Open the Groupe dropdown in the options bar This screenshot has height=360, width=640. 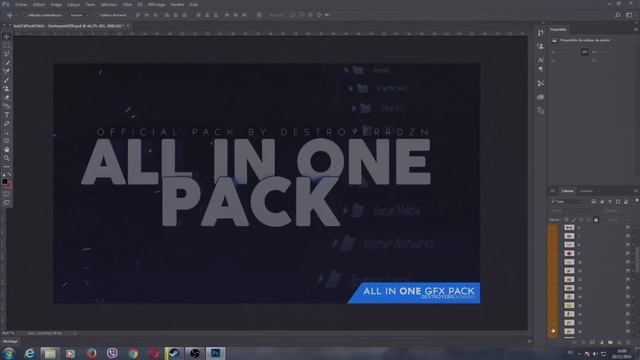point(79,15)
